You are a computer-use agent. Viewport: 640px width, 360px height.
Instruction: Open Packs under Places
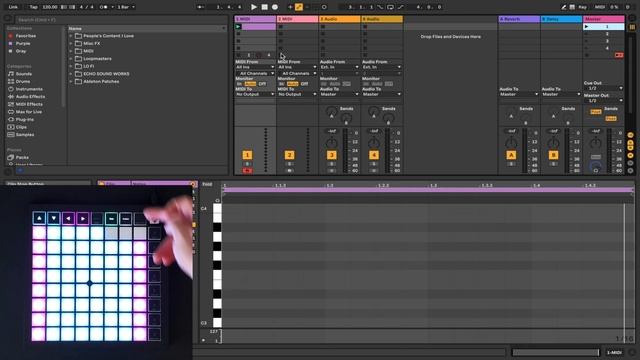(x=22, y=157)
